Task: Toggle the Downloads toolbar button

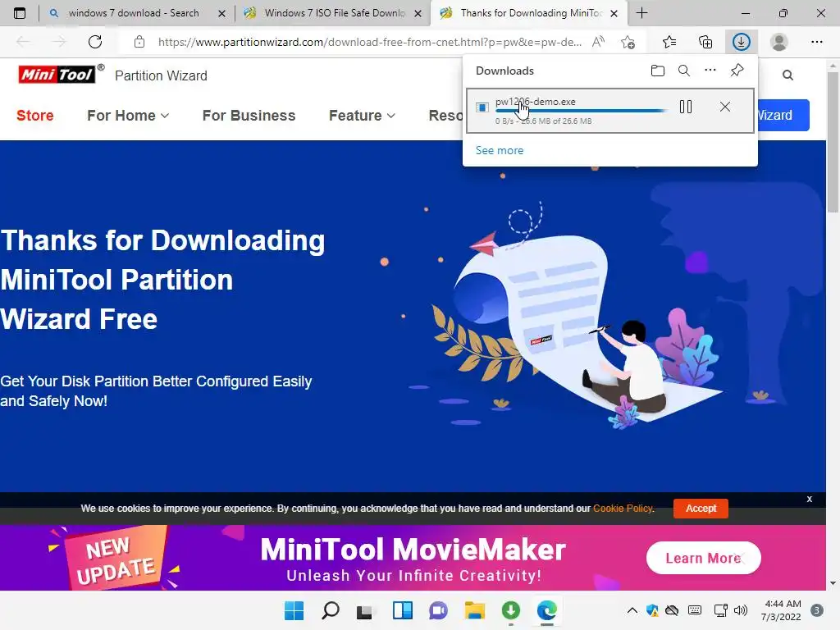Action: [742, 42]
